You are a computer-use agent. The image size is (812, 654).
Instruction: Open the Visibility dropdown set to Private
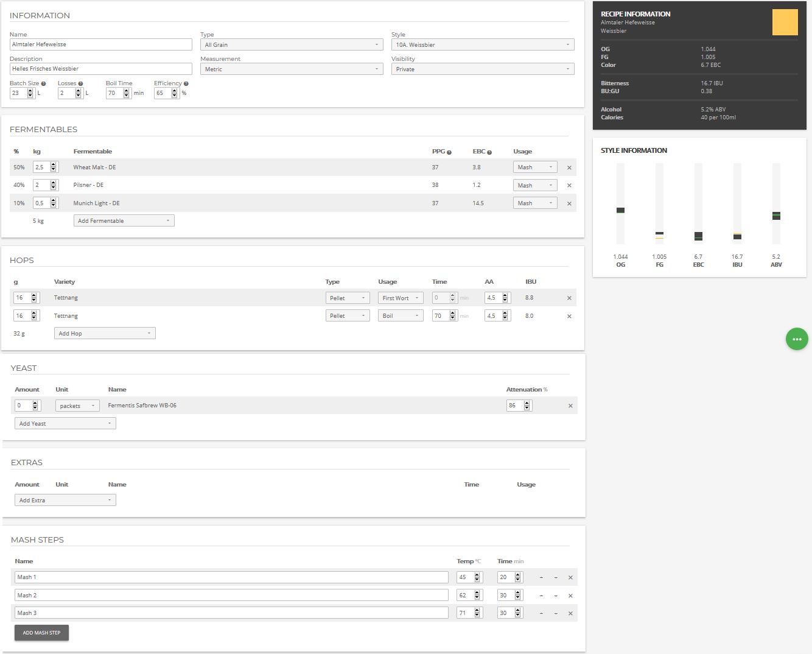482,69
